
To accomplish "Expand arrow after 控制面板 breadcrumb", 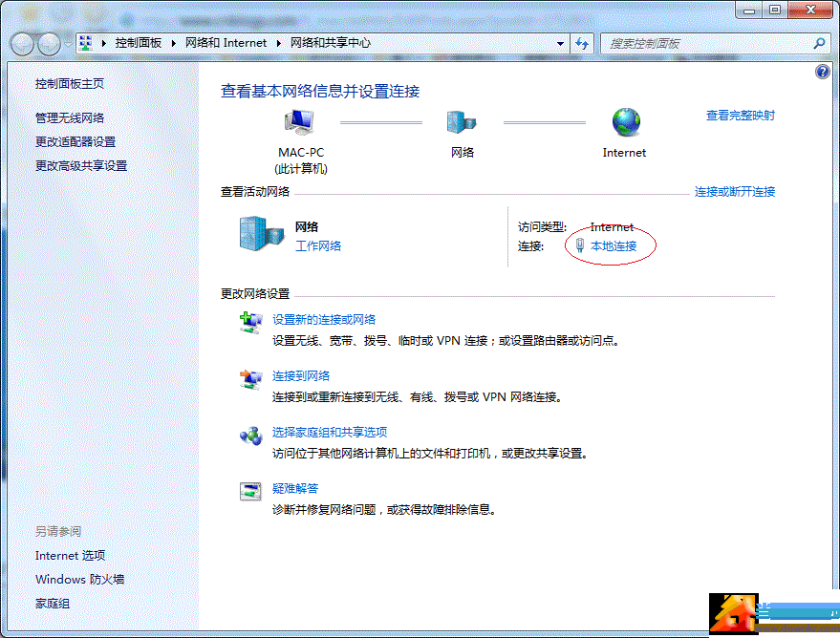I will point(174,43).
